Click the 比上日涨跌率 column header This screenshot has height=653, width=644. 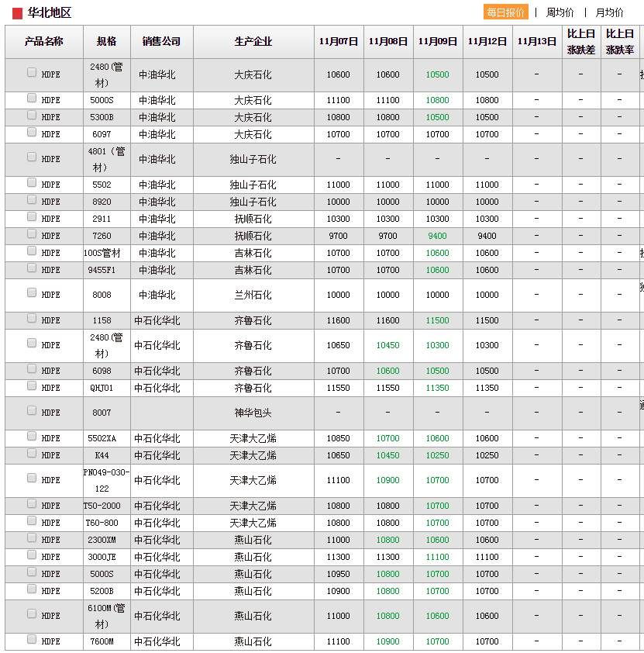tap(619, 42)
